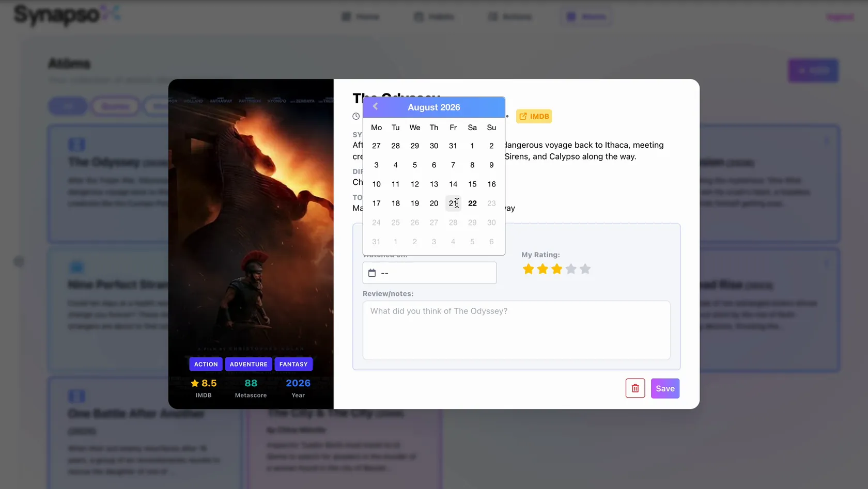Click the Metascore 88 value
Image resolution: width=868 pixels, height=489 pixels.
click(251, 383)
